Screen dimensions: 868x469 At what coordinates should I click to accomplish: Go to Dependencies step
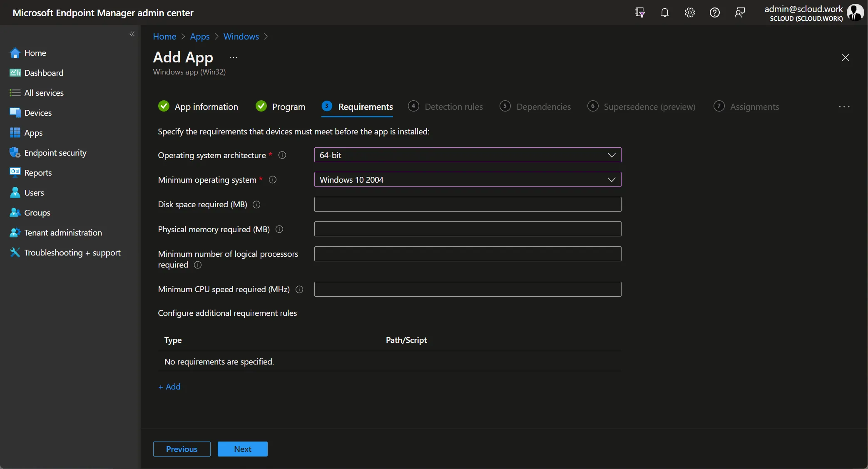pos(535,107)
